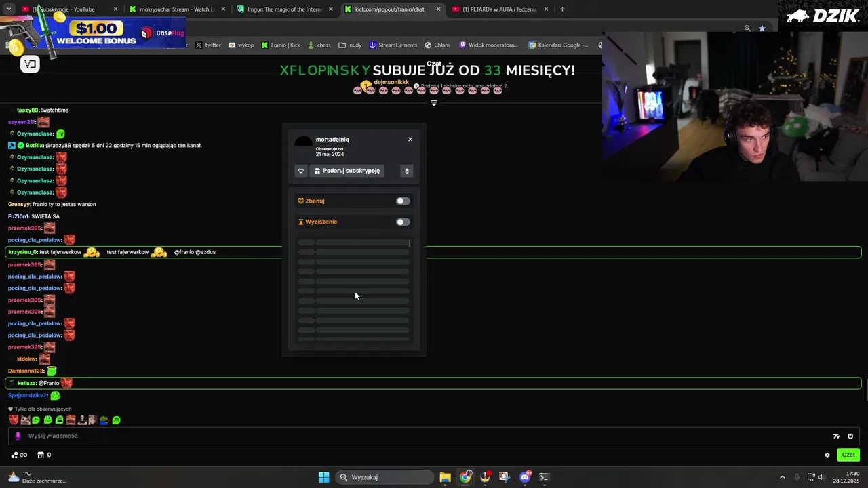Open the chess bookmark

319,45
